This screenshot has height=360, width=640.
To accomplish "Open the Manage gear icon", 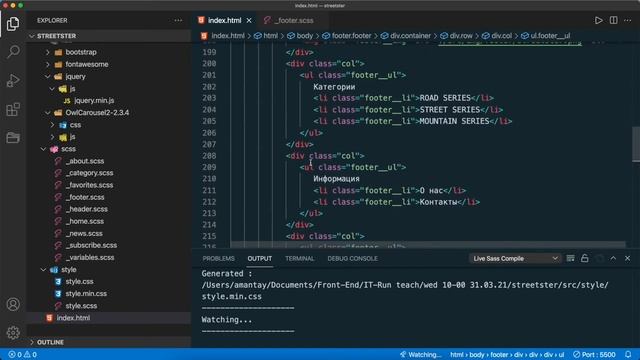I will [13, 333].
